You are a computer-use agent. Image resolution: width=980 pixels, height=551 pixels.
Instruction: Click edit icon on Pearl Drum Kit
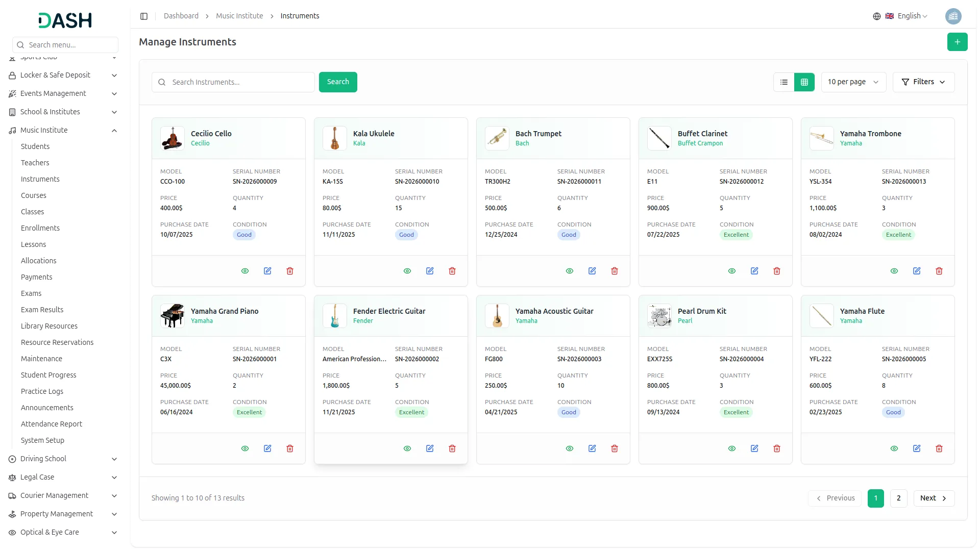click(754, 448)
